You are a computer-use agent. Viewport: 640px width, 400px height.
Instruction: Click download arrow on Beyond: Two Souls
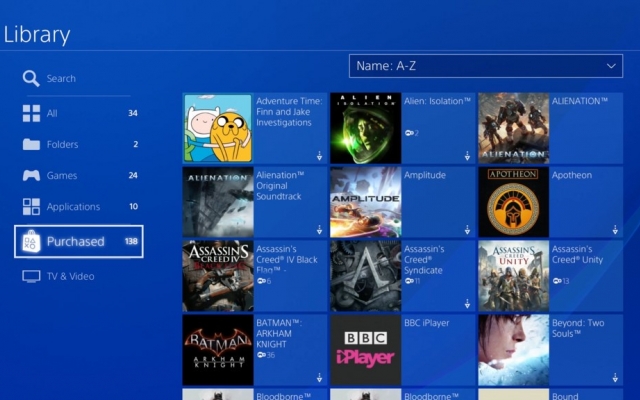pyautogui.click(x=615, y=378)
